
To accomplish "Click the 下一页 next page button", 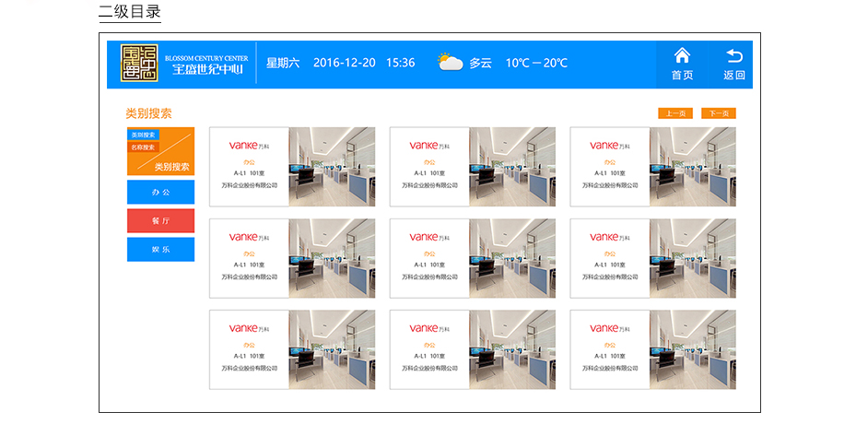I will (x=718, y=113).
